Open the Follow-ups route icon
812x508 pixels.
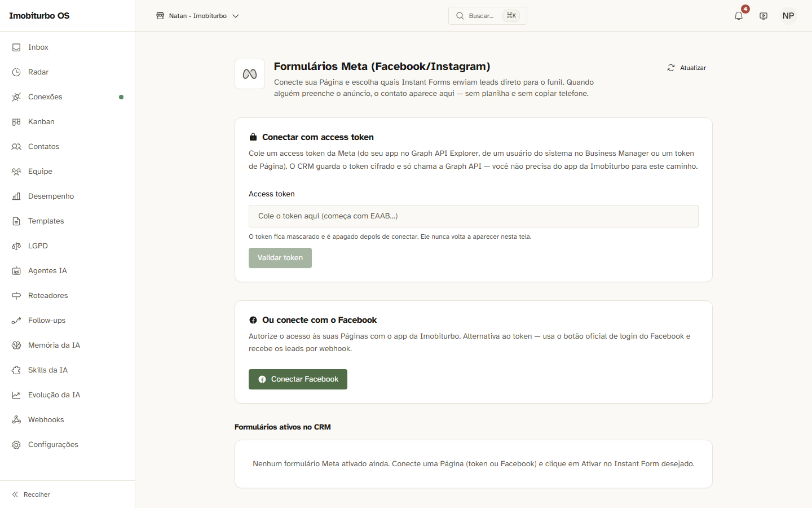pos(16,321)
